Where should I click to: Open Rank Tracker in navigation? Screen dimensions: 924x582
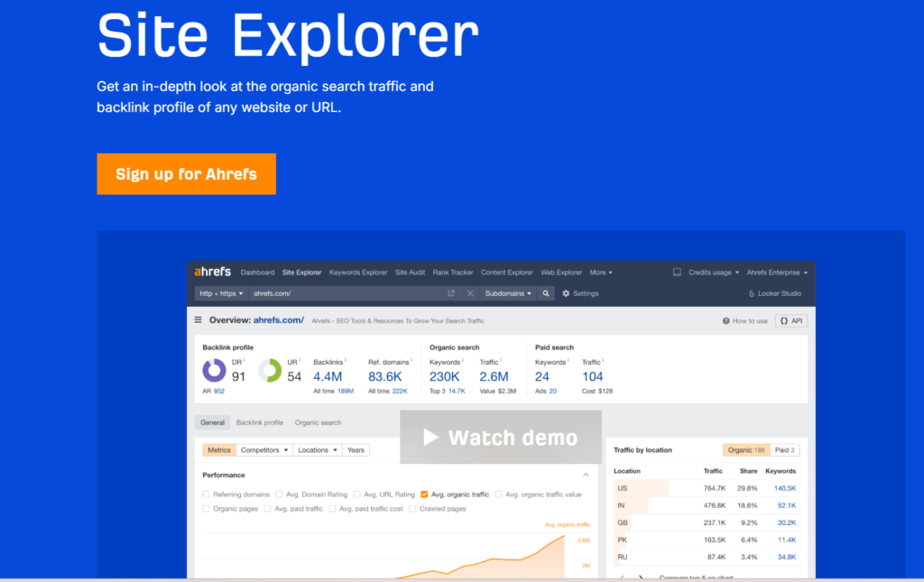(x=453, y=273)
